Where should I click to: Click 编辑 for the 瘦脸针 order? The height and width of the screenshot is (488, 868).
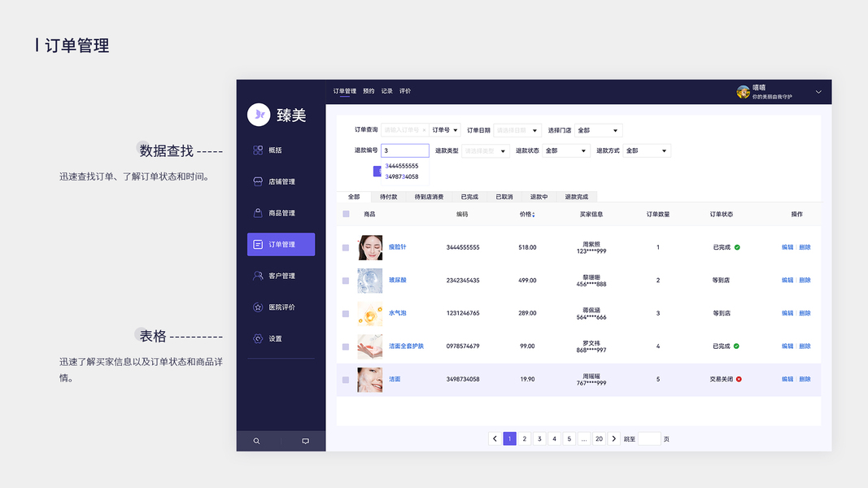pyautogui.click(x=787, y=247)
